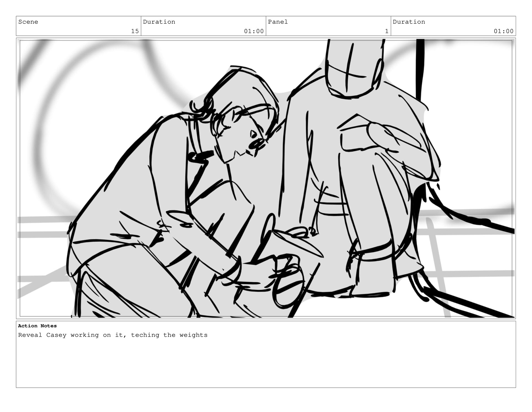Select the panel duration value 01:00

(503, 31)
